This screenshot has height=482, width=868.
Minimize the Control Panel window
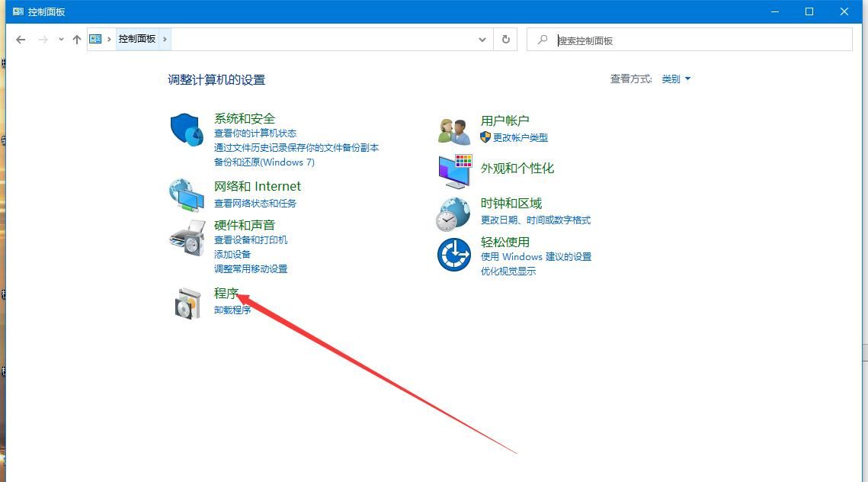775,11
